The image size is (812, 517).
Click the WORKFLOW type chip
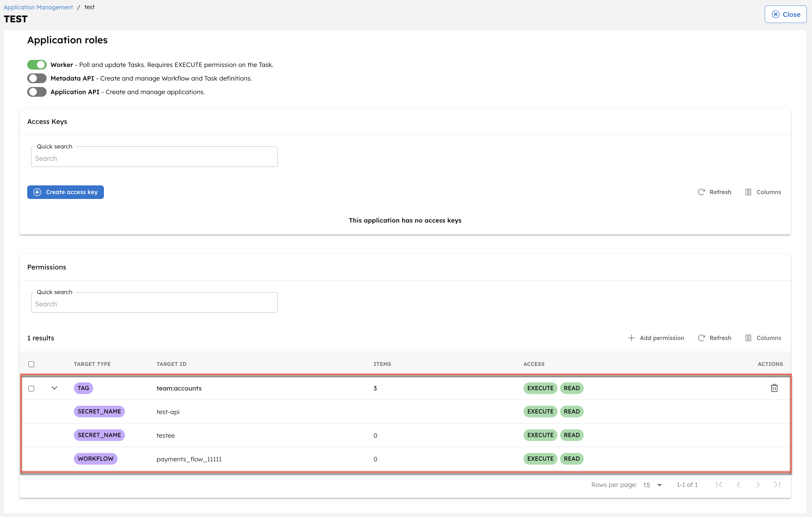point(96,458)
